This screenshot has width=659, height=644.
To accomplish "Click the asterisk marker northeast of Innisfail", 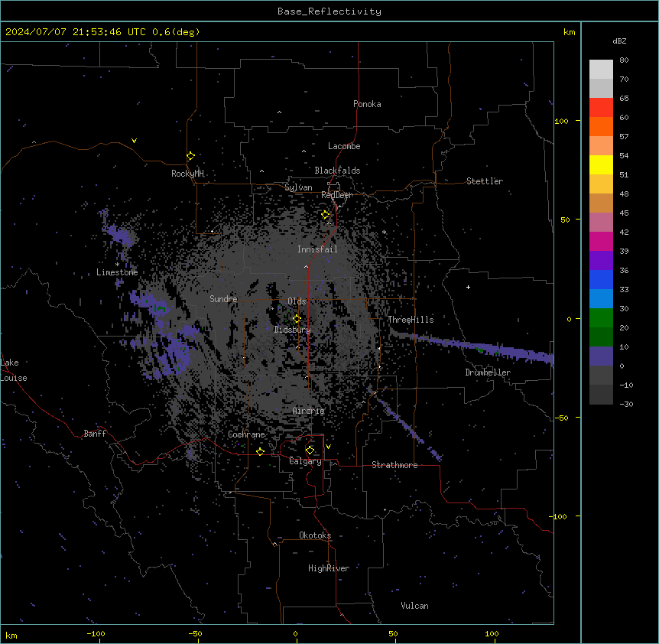I will (384, 232).
